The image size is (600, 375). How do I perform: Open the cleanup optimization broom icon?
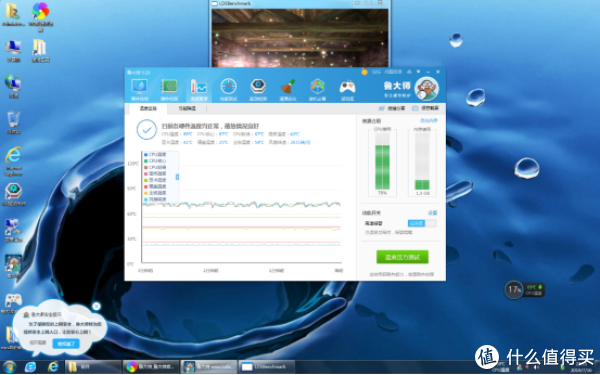[288, 90]
